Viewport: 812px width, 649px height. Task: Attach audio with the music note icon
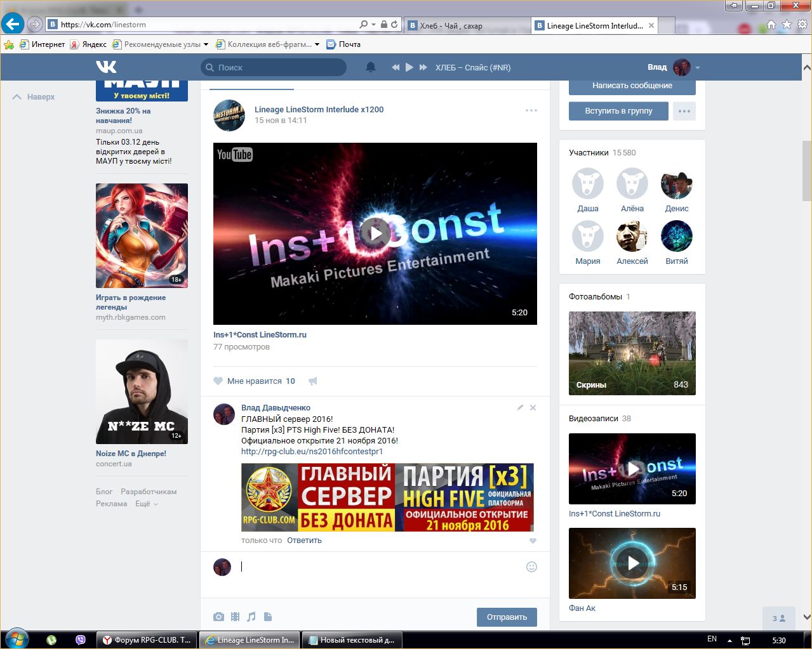251,617
